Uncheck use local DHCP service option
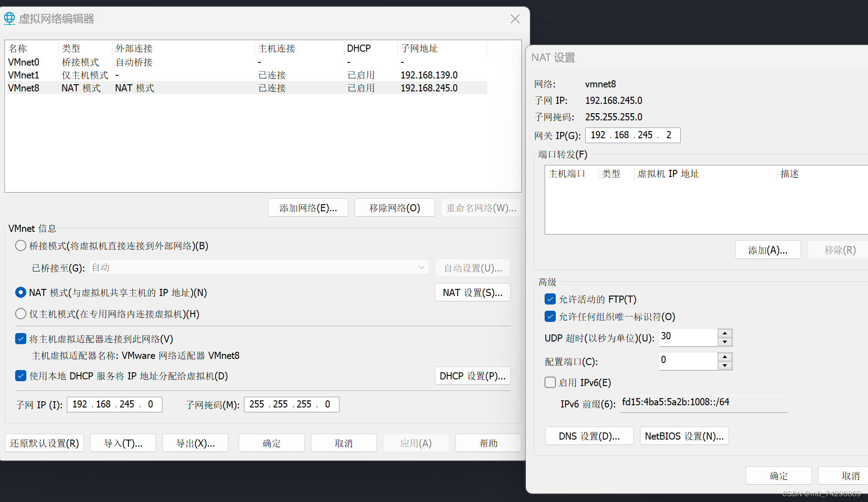This screenshot has height=502, width=868. (x=21, y=375)
